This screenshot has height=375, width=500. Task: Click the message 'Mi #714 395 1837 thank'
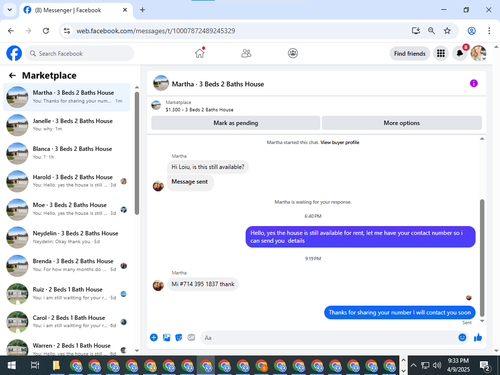[203, 284]
